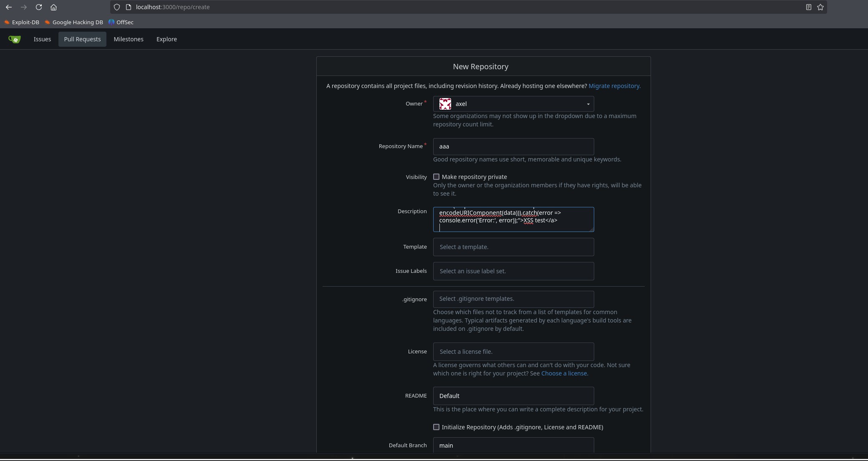Click the Gitea logo icon
Image resolution: width=868 pixels, height=461 pixels.
tap(15, 39)
